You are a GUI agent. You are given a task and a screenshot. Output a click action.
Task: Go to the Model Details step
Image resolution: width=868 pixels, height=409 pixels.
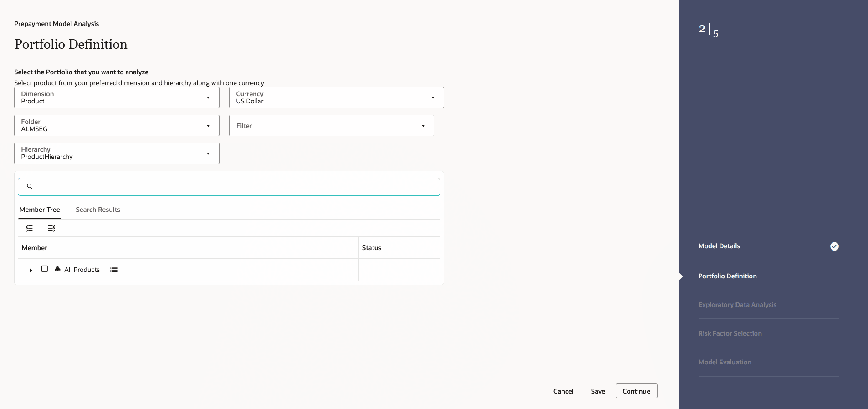click(x=719, y=246)
